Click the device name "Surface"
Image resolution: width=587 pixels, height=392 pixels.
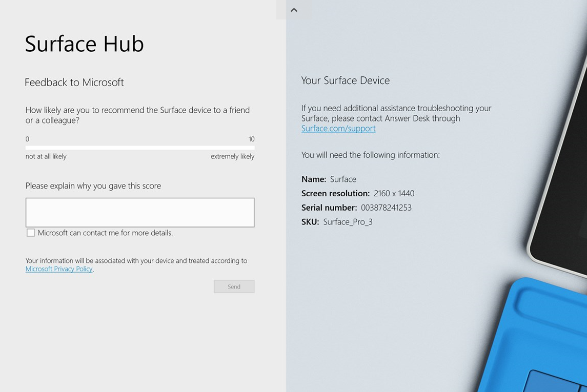(x=342, y=179)
